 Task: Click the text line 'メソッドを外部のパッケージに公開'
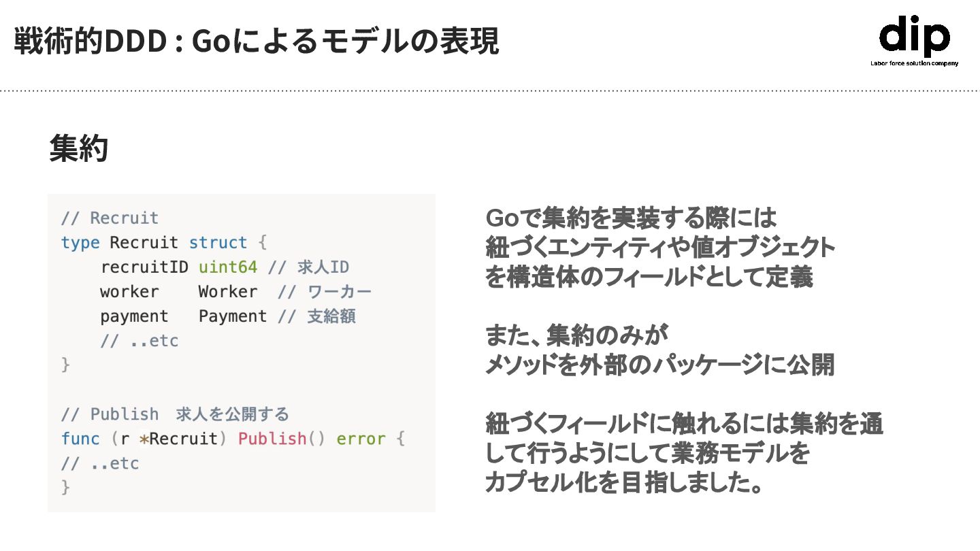(x=659, y=365)
